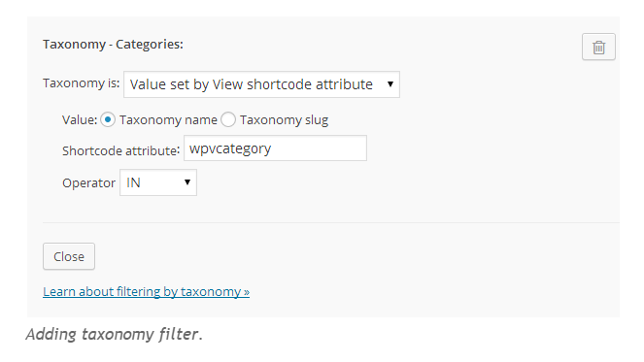This screenshot has width=644, height=362.
Task: Click the arrow on the 'Value set by View shortcode attribute' combo
Action: click(390, 84)
